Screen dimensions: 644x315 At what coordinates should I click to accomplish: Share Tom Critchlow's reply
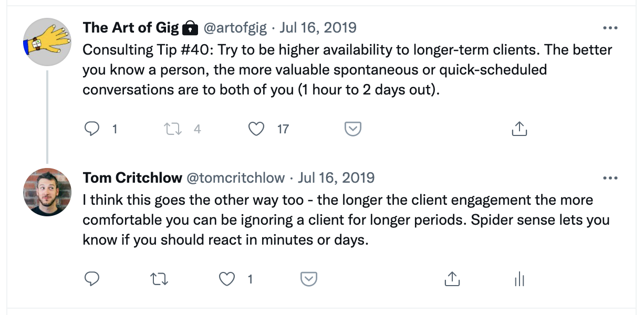452,279
